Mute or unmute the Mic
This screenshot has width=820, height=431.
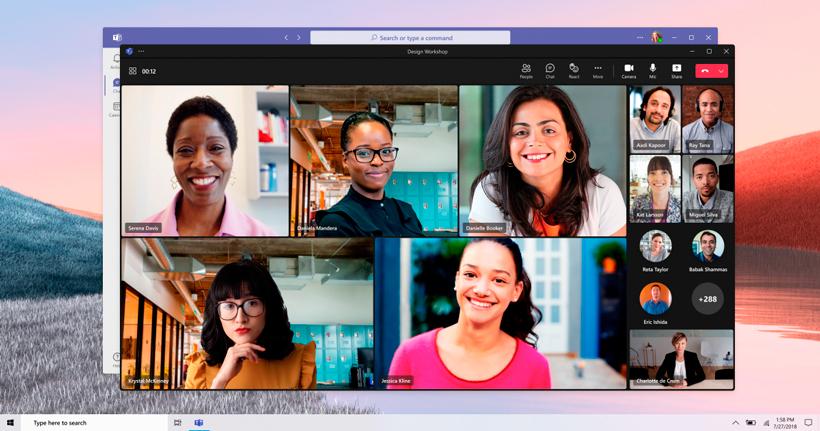pyautogui.click(x=653, y=70)
